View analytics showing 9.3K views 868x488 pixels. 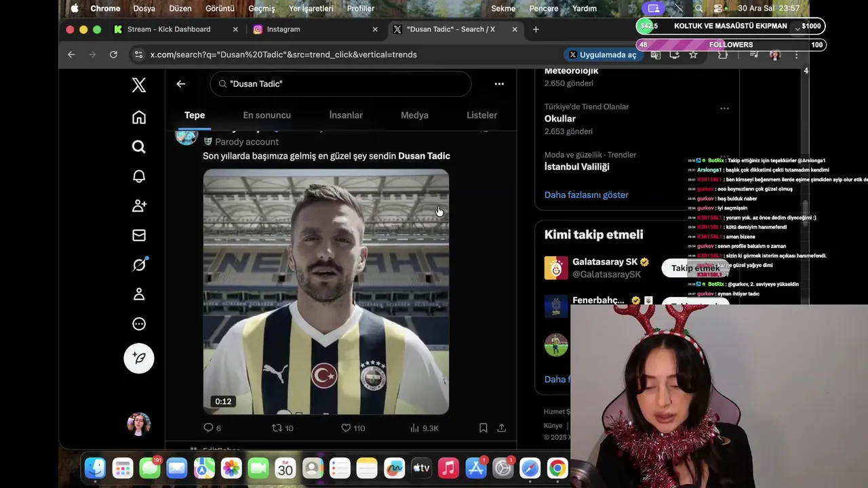[425, 428]
